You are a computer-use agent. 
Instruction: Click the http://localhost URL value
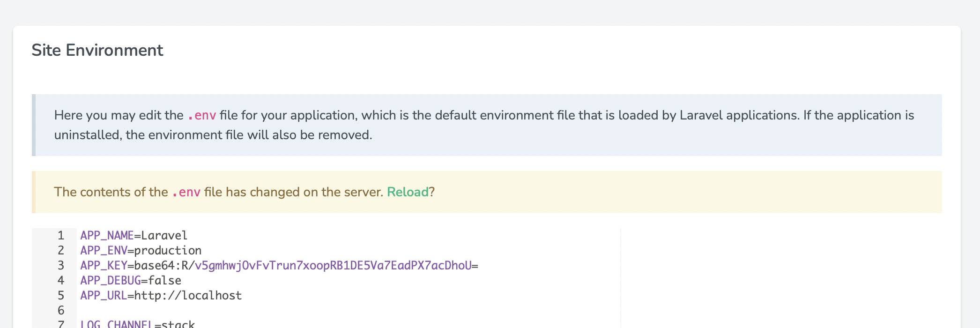(188, 295)
